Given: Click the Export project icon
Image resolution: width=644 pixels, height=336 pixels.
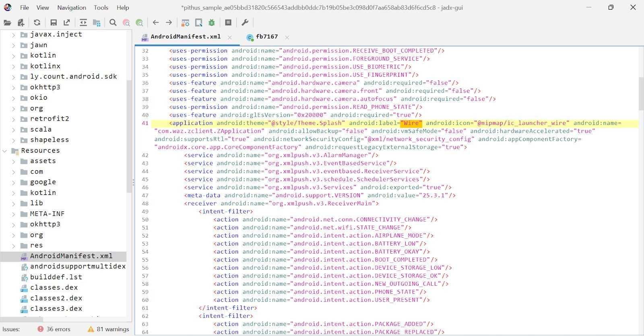Looking at the screenshot, I should coord(67,23).
